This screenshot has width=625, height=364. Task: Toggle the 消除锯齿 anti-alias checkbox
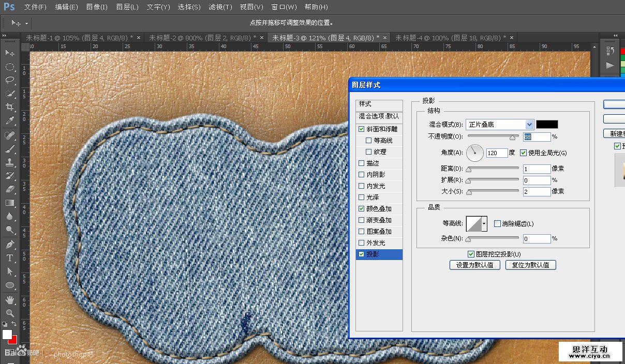point(497,224)
